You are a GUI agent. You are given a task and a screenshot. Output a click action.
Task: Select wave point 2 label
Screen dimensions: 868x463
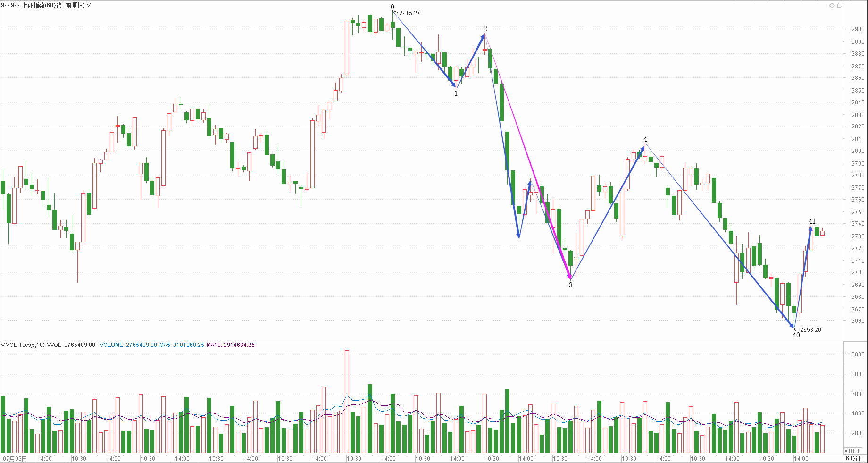point(485,29)
